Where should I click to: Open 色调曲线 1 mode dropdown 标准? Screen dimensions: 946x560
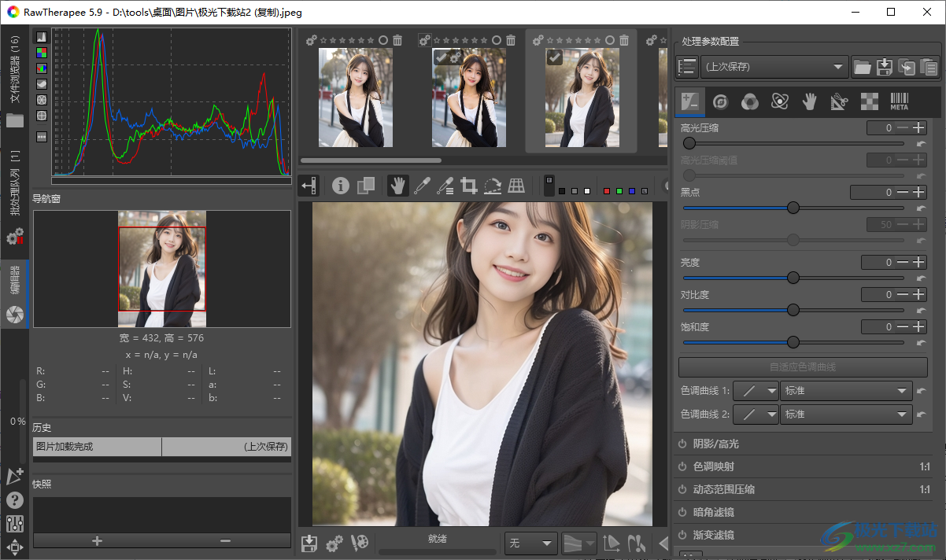[x=846, y=391]
